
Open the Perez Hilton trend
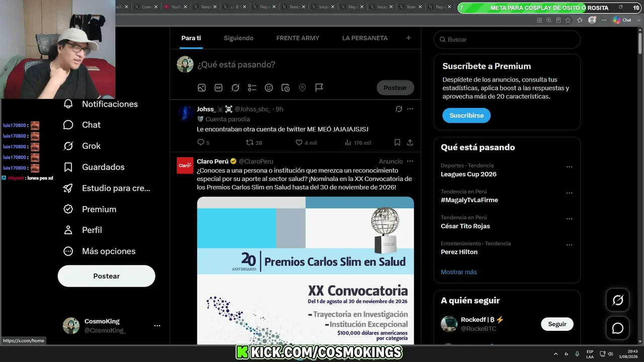point(459,252)
